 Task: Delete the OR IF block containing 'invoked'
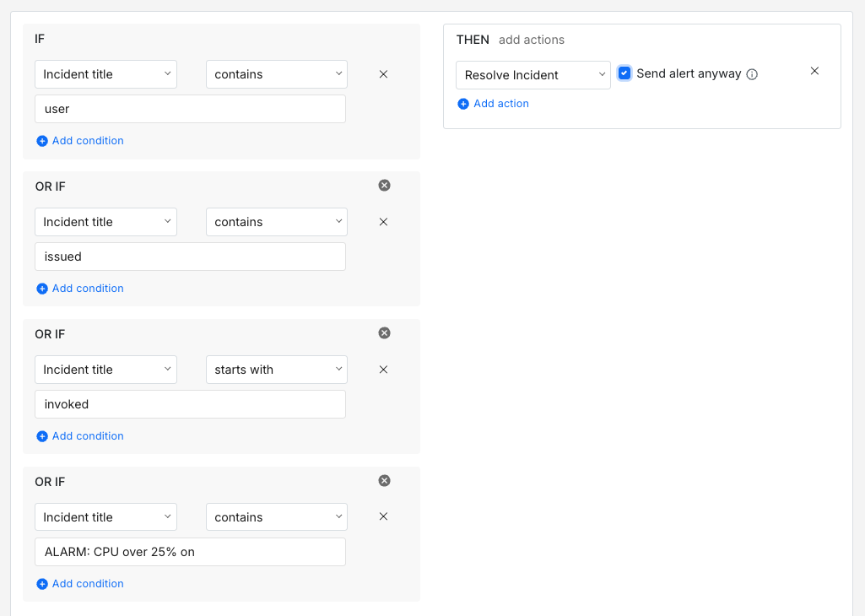tap(384, 332)
